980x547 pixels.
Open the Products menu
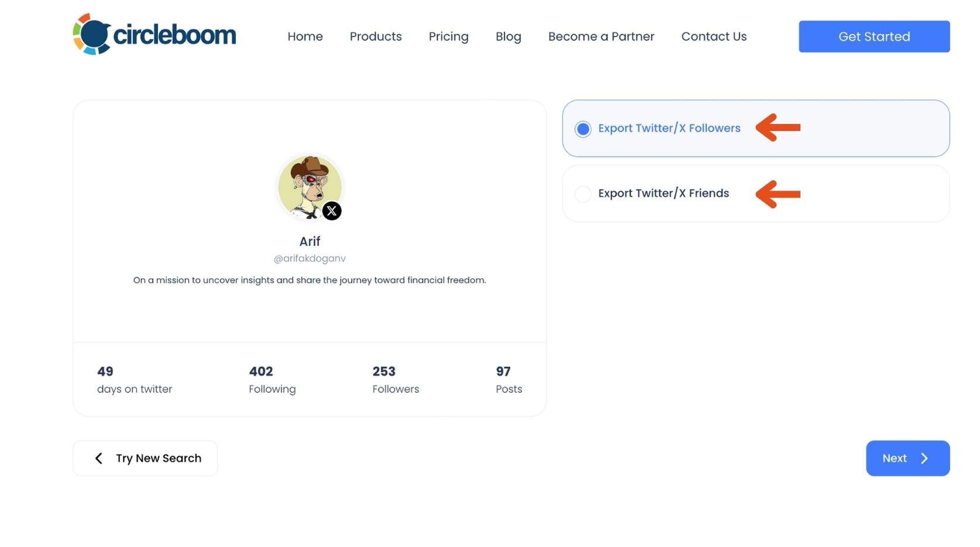coord(376,36)
